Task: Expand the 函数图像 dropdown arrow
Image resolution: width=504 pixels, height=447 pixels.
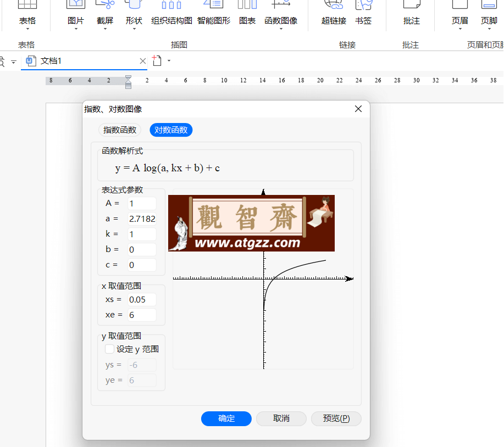Action: 281,29
